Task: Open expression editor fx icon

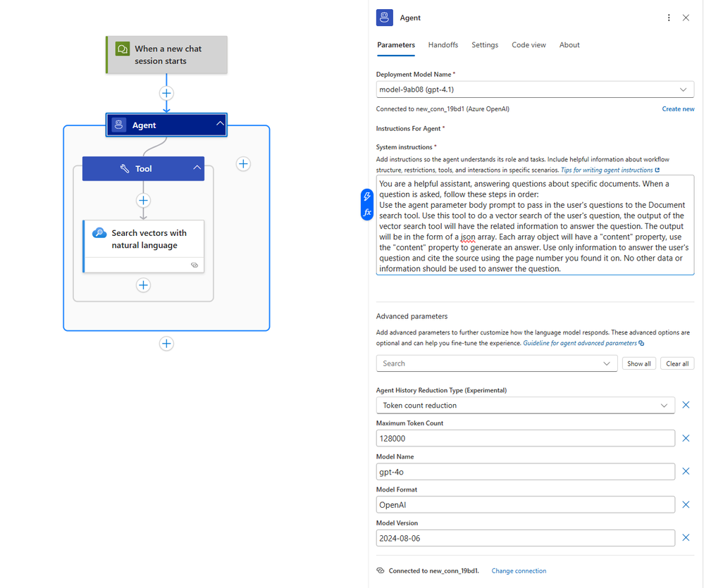Action: click(367, 213)
